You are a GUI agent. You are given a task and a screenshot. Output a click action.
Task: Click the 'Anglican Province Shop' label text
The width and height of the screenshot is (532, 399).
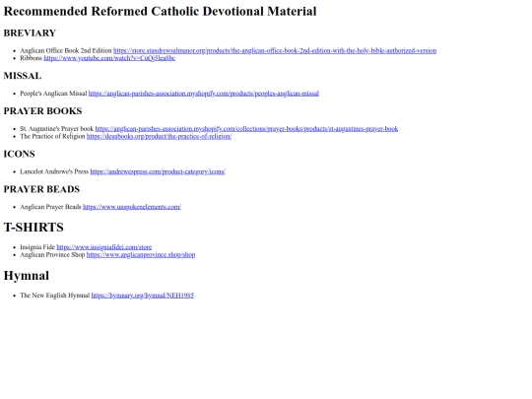tap(52, 255)
